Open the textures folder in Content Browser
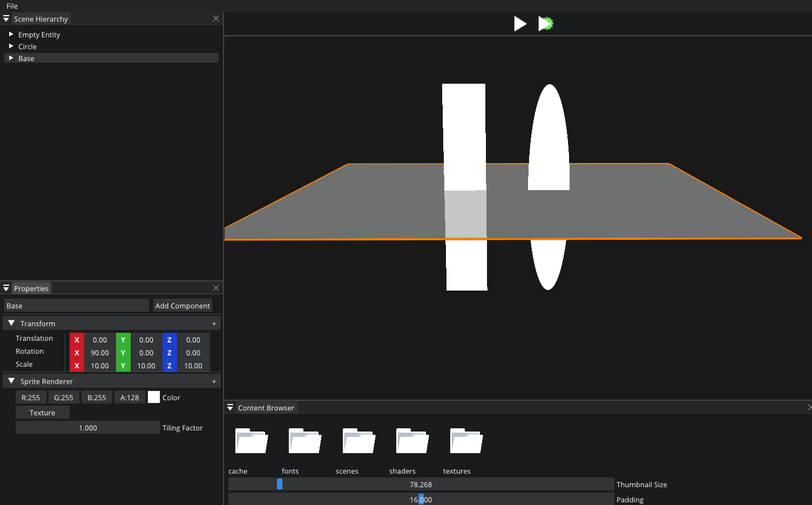 (x=465, y=441)
